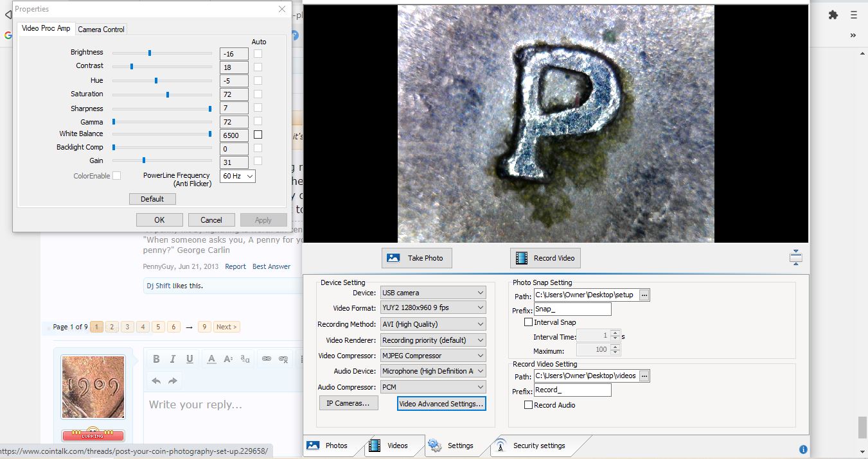Adjust the Gain slider
The width and height of the screenshot is (868, 459).
pyautogui.click(x=162, y=160)
